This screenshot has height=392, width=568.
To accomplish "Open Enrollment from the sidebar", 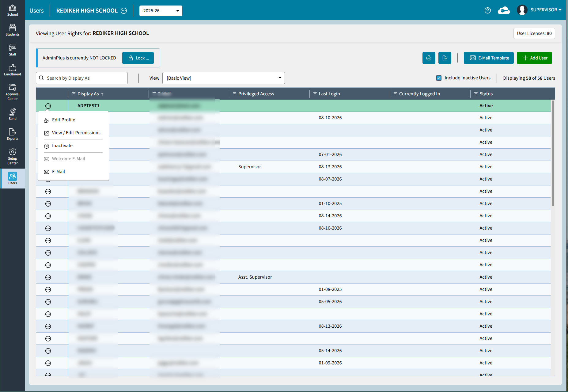I will tap(13, 70).
